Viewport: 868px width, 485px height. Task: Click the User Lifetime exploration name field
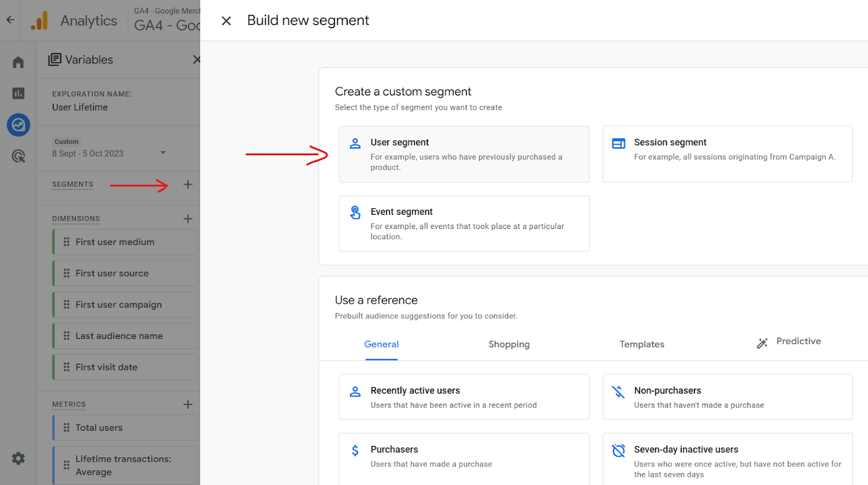coord(80,107)
